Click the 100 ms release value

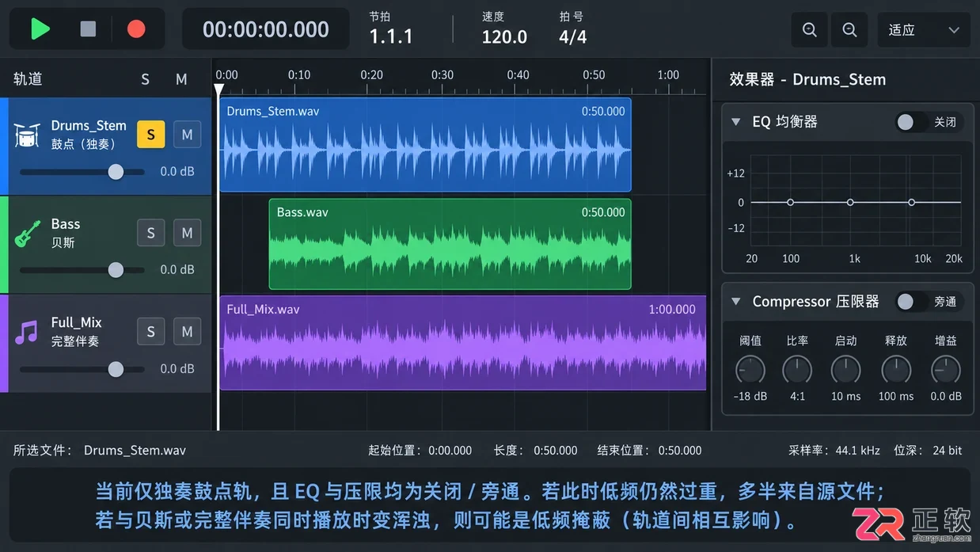[896, 397]
